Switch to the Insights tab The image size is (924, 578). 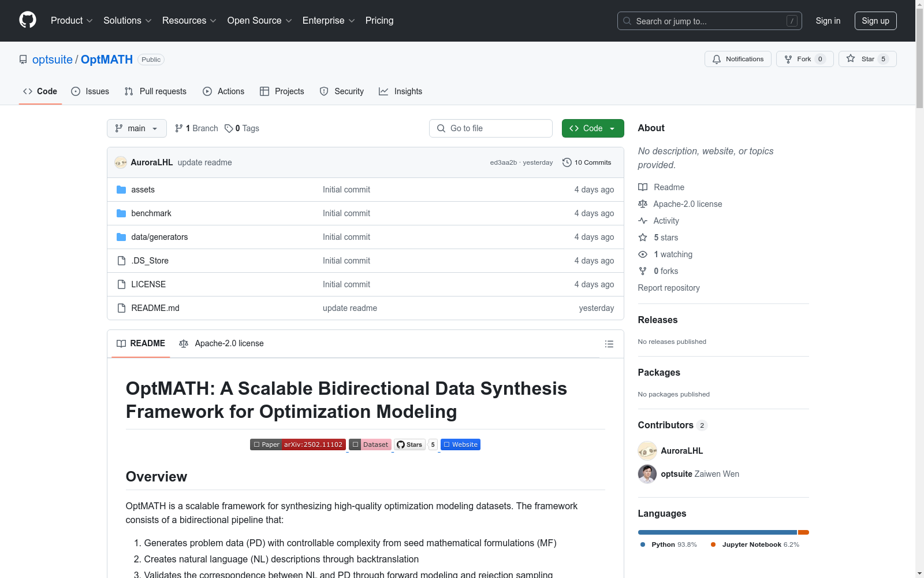click(x=401, y=91)
